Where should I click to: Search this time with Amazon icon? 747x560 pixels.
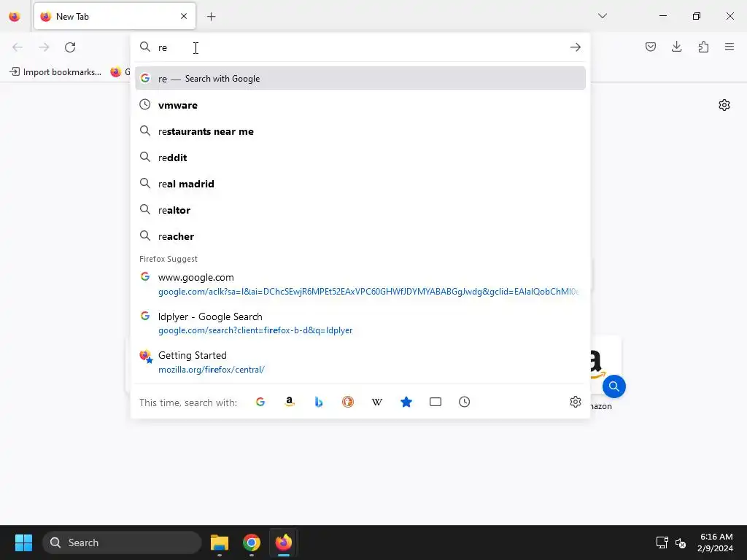(x=289, y=402)
